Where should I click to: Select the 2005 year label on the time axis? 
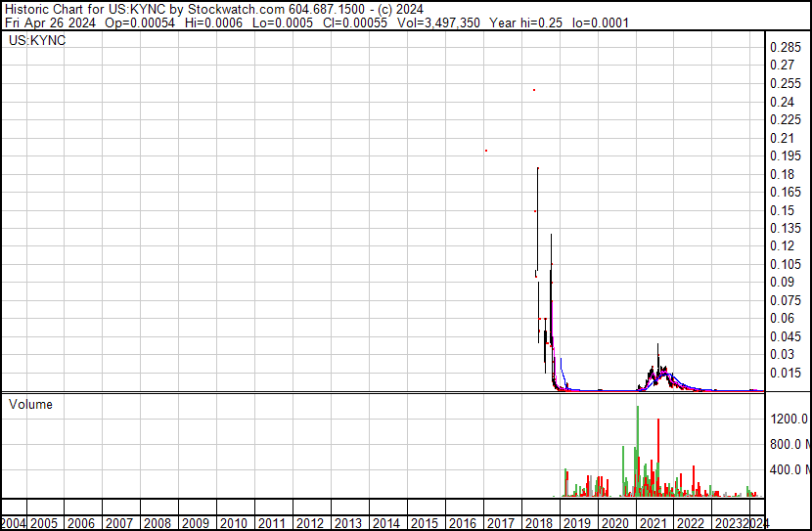coord(44,523)
